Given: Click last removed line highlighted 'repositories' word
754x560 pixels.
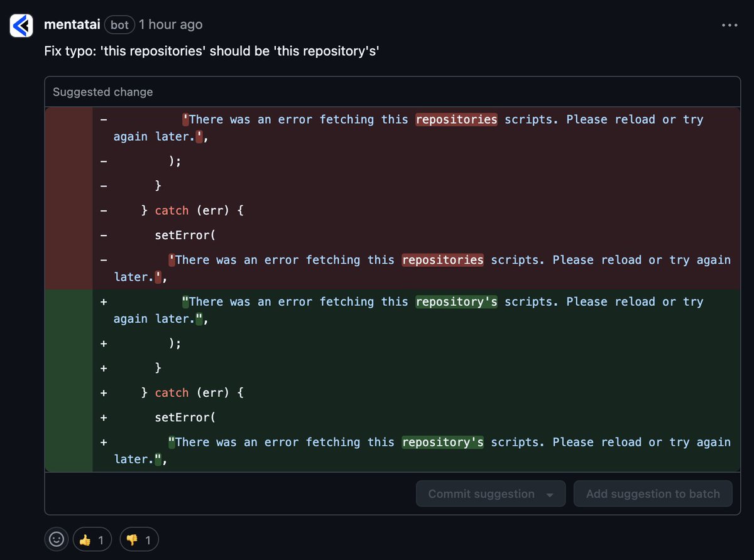Looking at the screenshot, I should pos(442,260).
